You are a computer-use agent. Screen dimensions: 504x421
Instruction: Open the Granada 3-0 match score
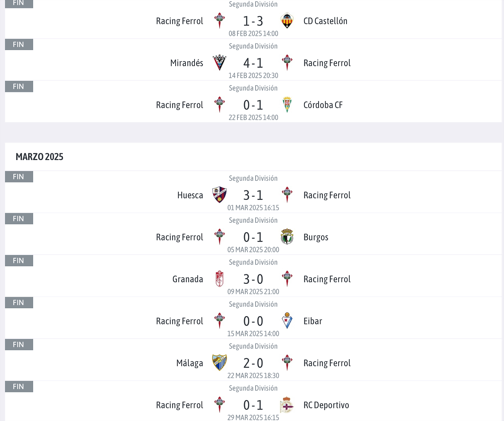point(253,279)
